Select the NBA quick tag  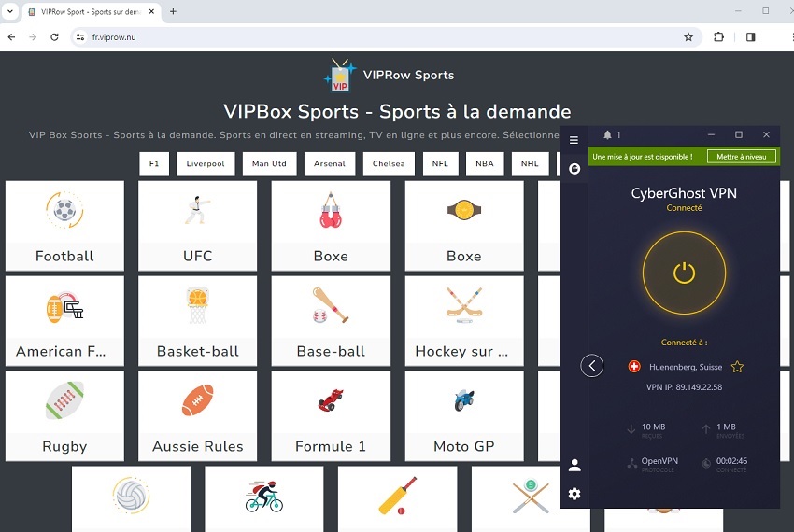pyautogui.click(x=485, y=164)
